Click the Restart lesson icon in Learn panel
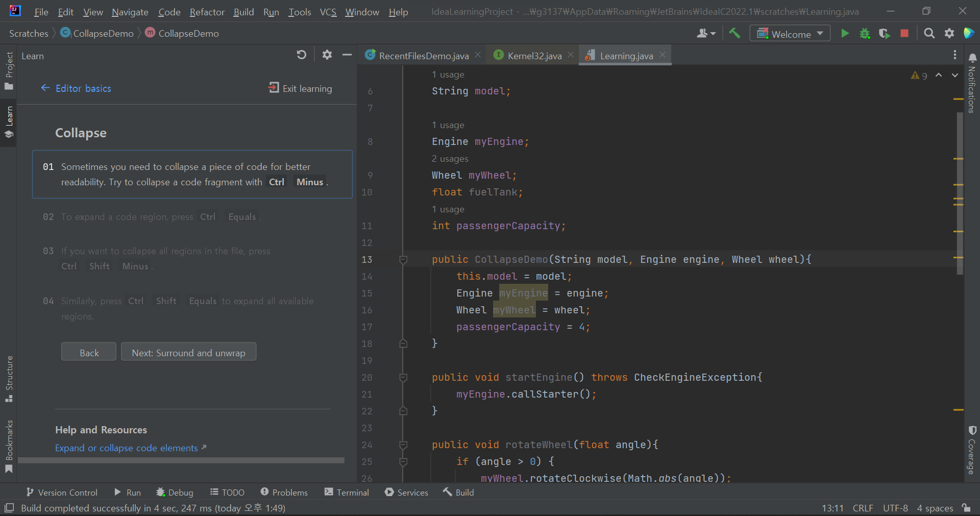980x516 pixels. (x=301, y=55)
